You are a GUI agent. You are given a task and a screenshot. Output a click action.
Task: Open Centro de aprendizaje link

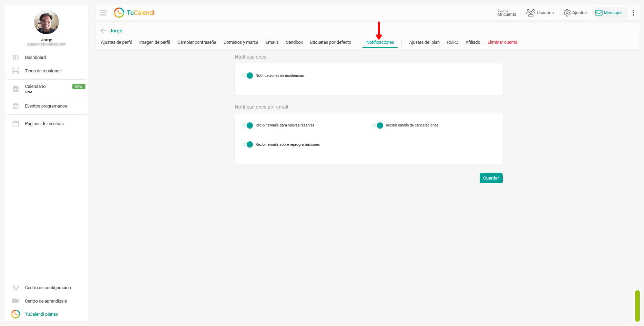point(47,301)
